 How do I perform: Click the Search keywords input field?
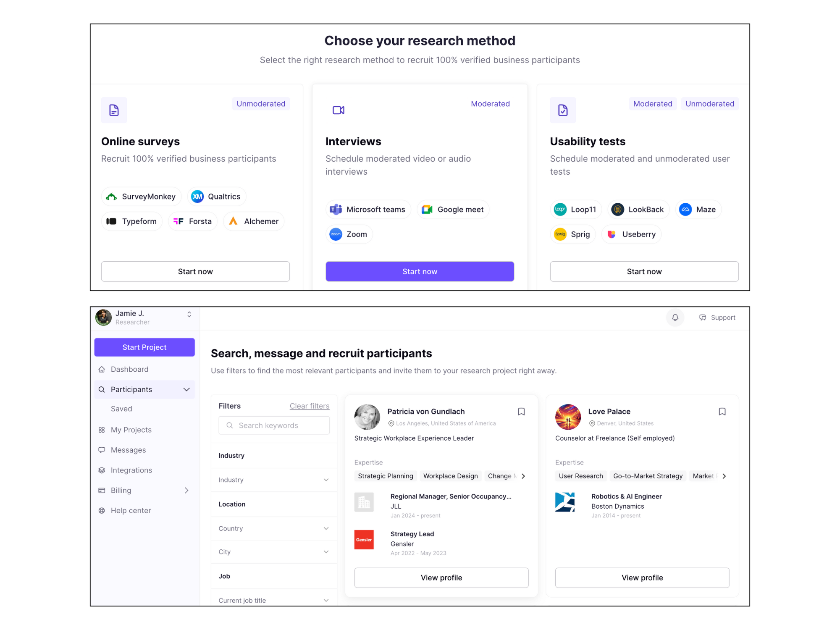(274, 425)
